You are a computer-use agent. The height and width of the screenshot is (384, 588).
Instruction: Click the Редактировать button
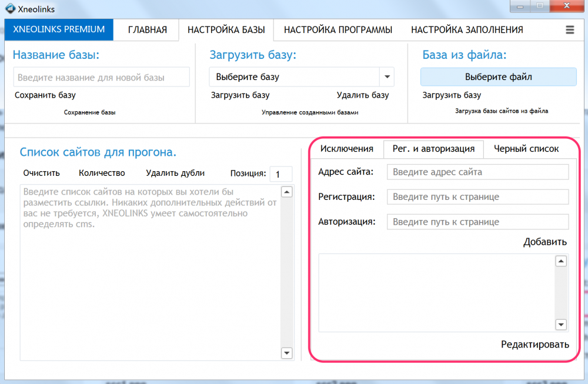click(535, 344)
